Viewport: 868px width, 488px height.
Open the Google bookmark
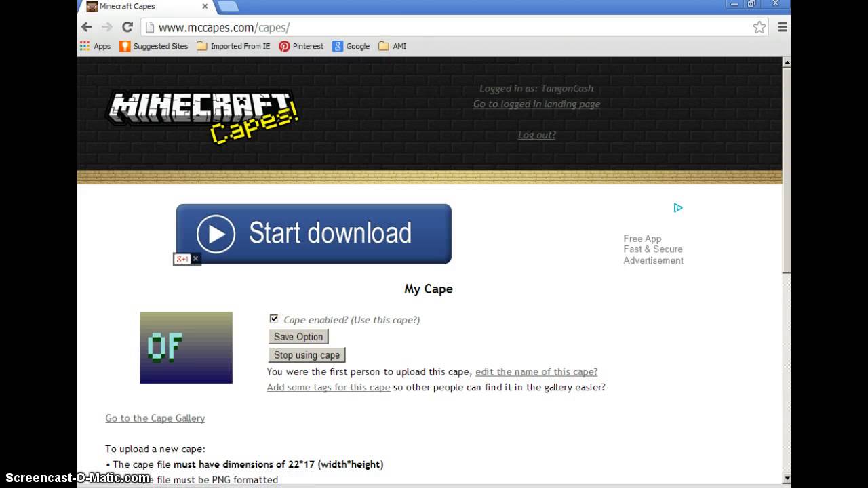(351, 46)
